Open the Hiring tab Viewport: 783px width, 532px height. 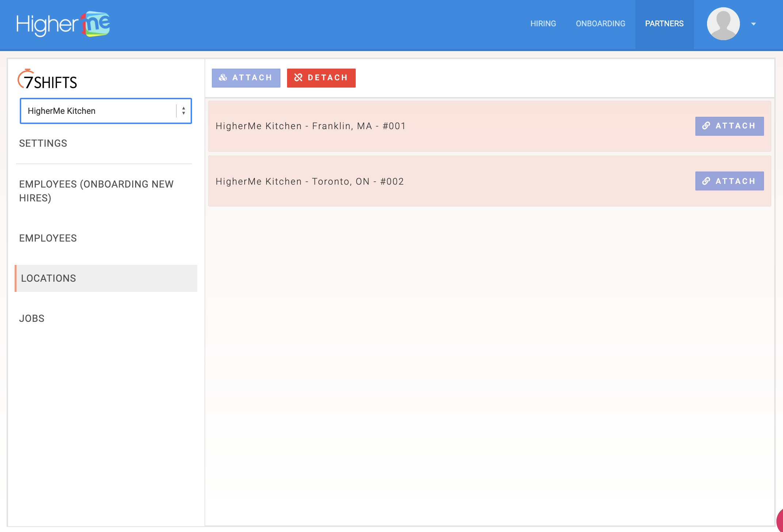543,24
